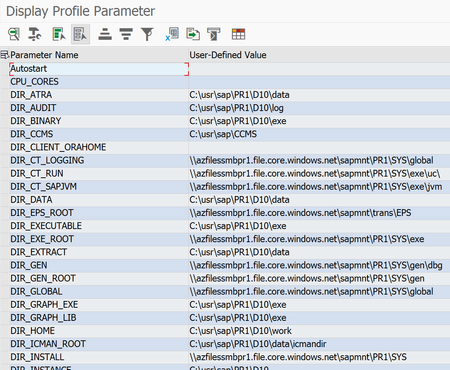This screenshot has height=370, width=450.
Task: Select the DIR_CT_LOGGING parameter name
Action: click(47, 160)
